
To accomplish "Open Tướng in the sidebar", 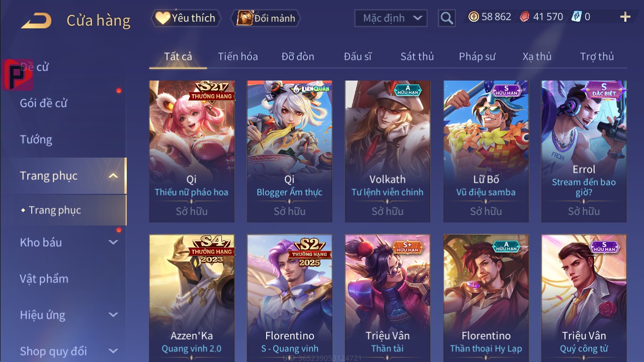I will click(36, 139).
